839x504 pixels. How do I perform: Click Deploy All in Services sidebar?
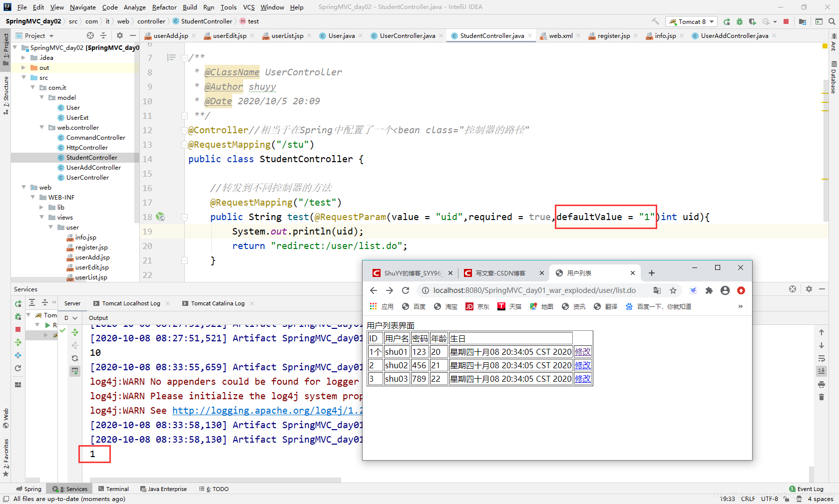(x=18, y=342)
